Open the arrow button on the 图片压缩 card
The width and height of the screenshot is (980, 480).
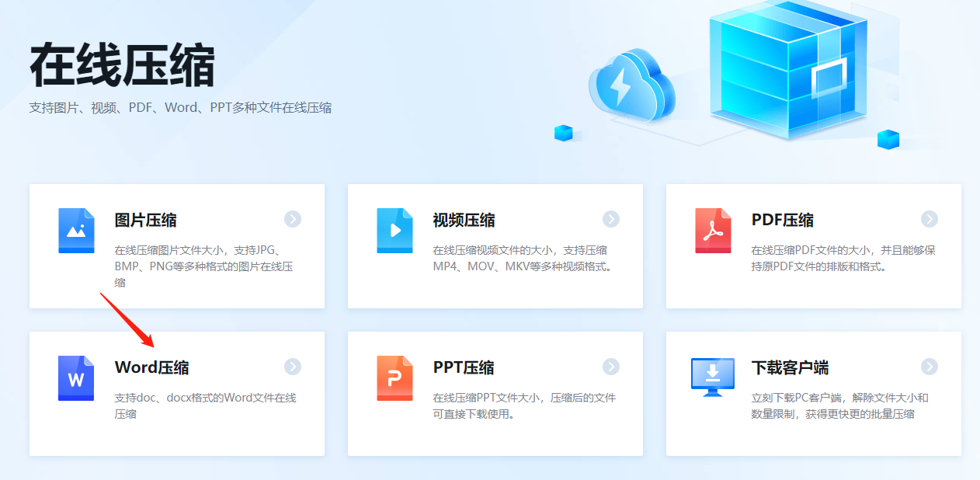pos(293,219)
